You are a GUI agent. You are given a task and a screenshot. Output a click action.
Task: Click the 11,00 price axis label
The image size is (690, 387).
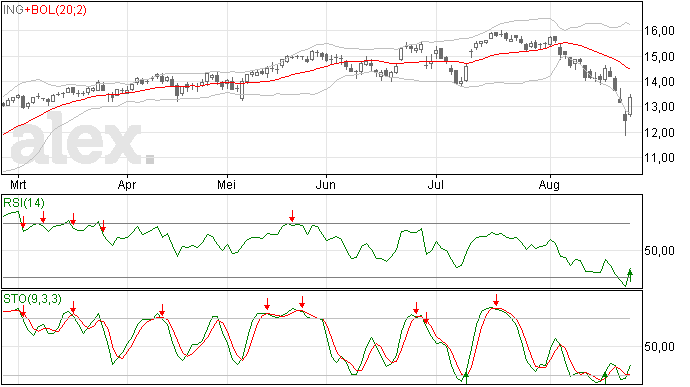tap(659, 158)
